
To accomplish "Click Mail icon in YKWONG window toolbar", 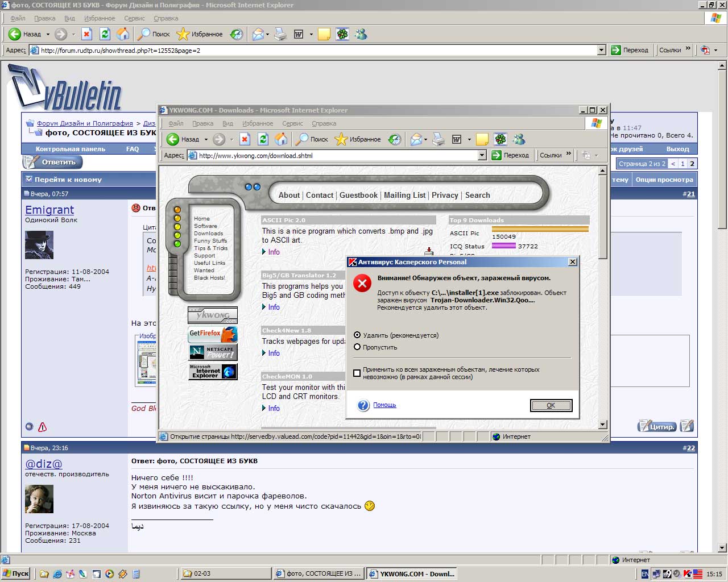I will click(x=416, y=139).
